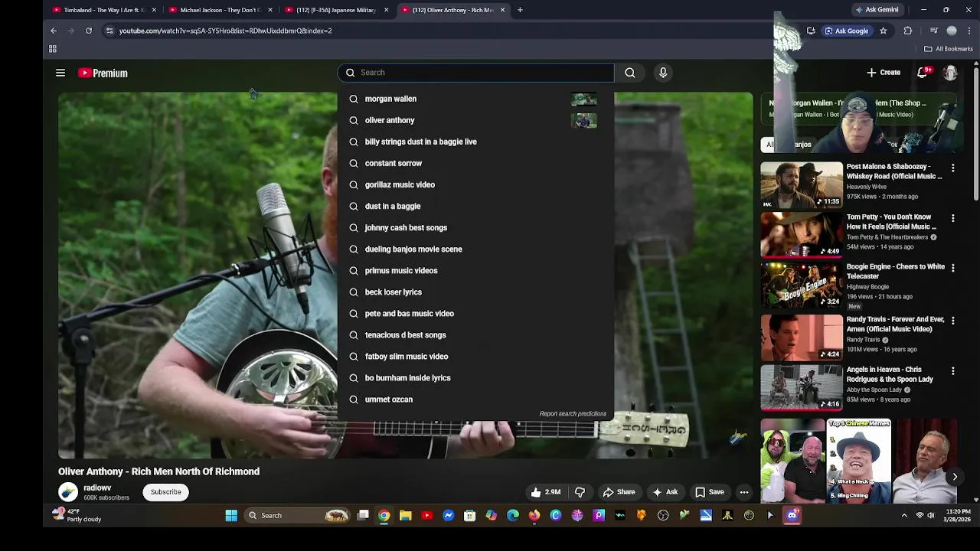Open Randy Travis Forever And Ever thumbnail
Viewport: 980px width, 551px height.
tap(802, 337)
